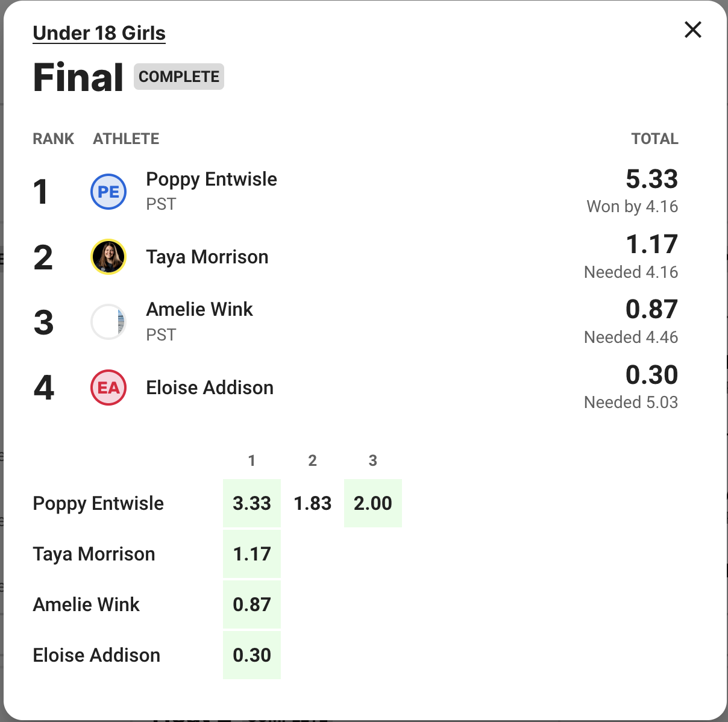The image size is (728, 722).
Task: Click Poppy Entwisle's 1.83 wave score
Action: (x=312, y=503)
